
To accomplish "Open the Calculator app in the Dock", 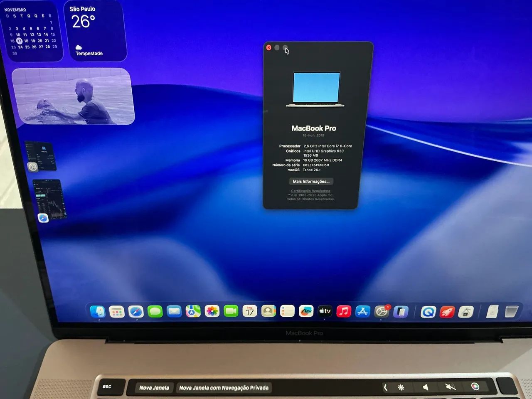I will pyautogui.click(x=116, y=312).
